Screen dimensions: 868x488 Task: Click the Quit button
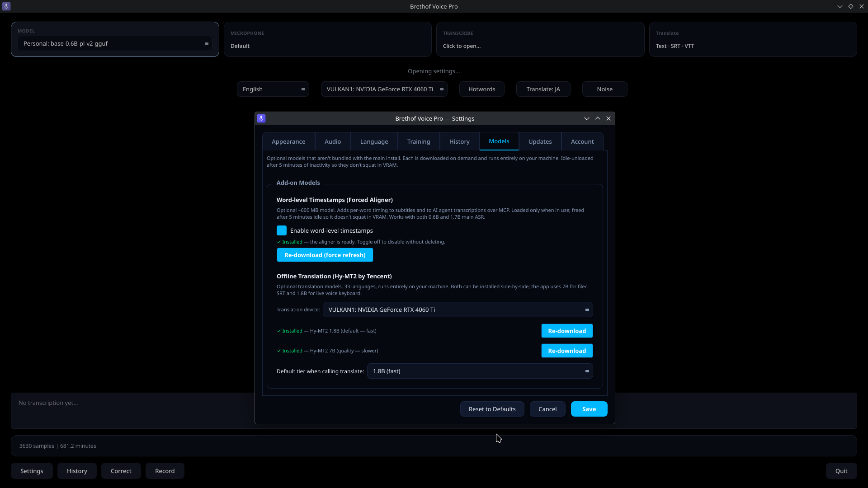[841, 471]
